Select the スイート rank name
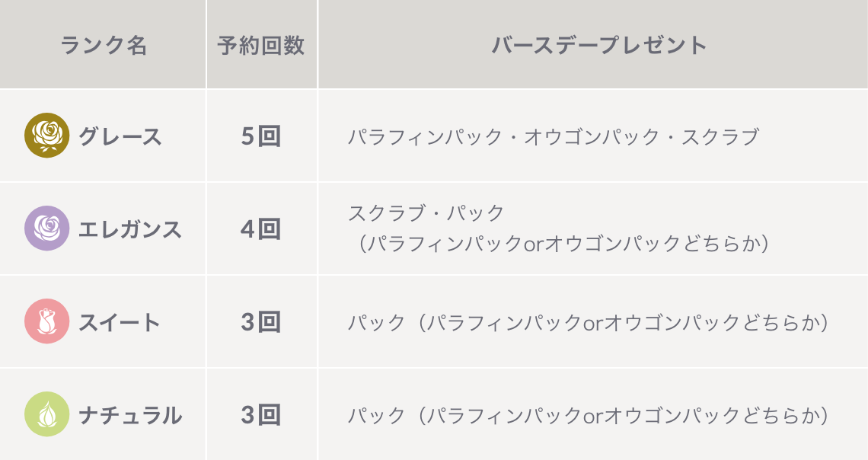 tap(120, 322)
